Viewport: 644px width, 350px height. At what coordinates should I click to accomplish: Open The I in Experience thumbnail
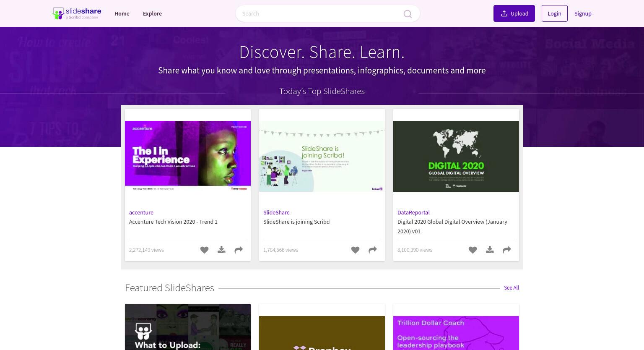click(188, 156)
